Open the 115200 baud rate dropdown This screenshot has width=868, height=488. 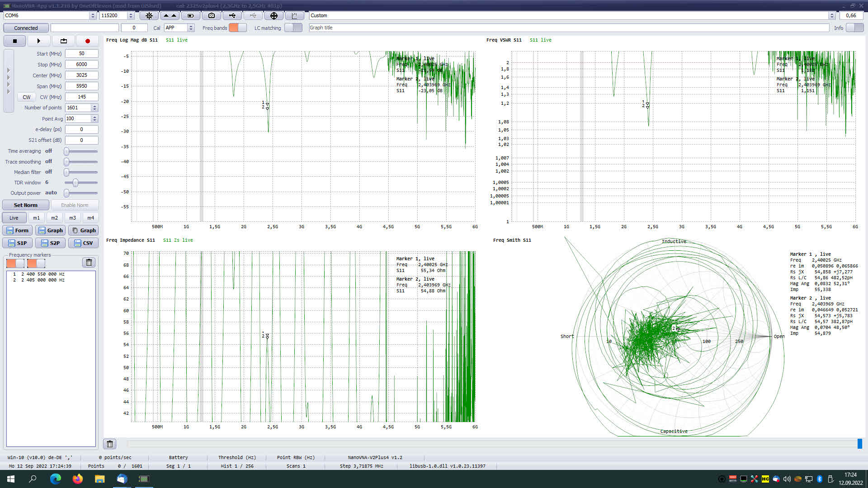131,15
